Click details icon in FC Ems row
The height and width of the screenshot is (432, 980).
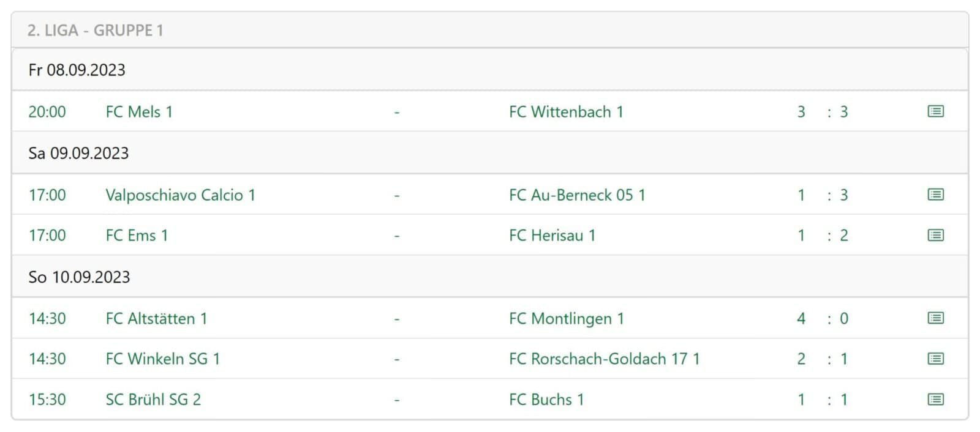click(935, 235)
